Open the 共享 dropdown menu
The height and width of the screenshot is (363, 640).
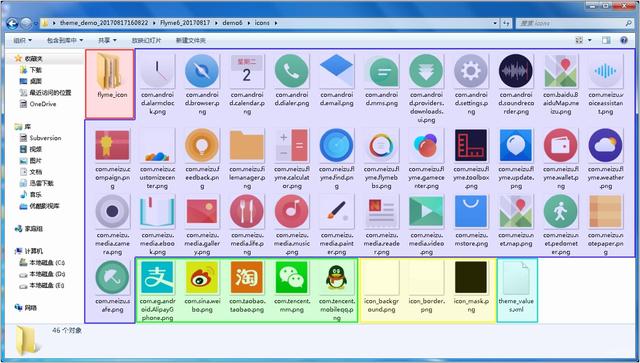[x=107, y=40]
